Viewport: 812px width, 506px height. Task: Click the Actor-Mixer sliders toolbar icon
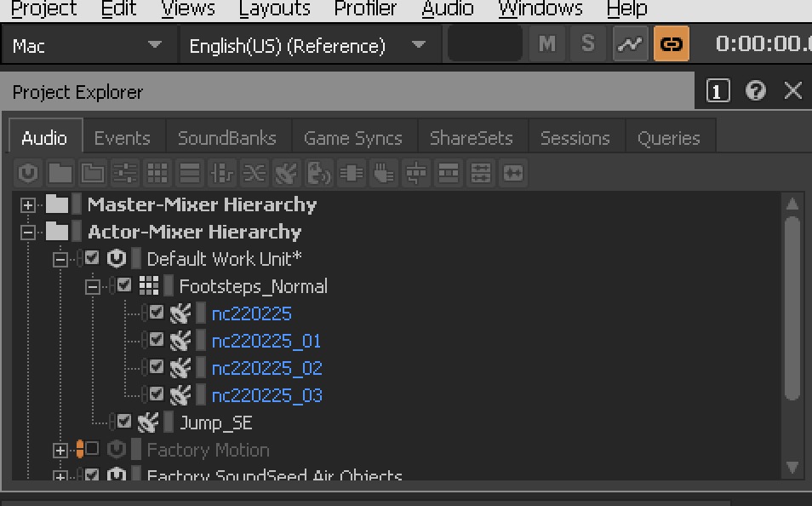tap(125, 173)
